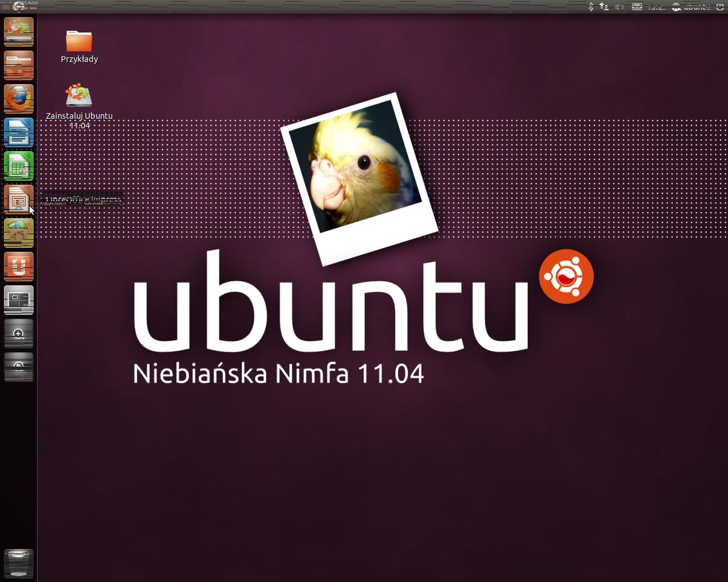Open the Applications lens launcher icon
This screenshot has height=582, width=728.
click(x=19, y=334)
